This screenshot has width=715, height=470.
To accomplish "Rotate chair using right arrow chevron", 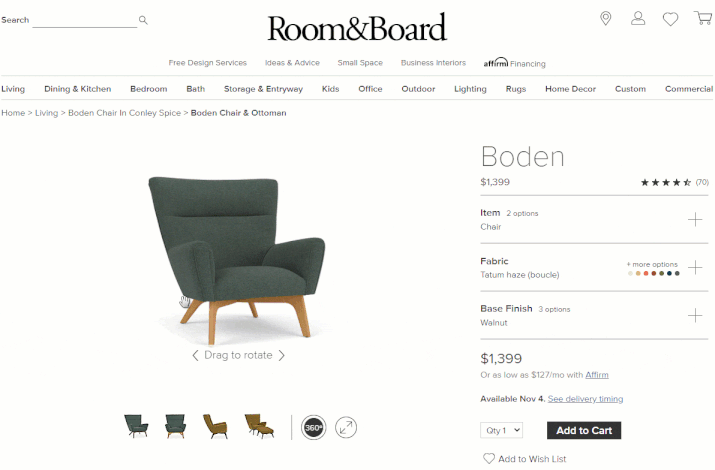I will [x=282, y=356].
